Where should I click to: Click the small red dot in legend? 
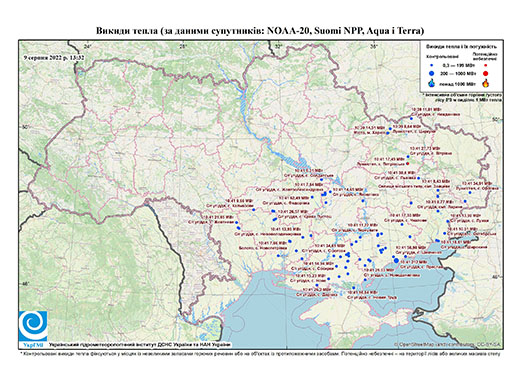[486, 65]
